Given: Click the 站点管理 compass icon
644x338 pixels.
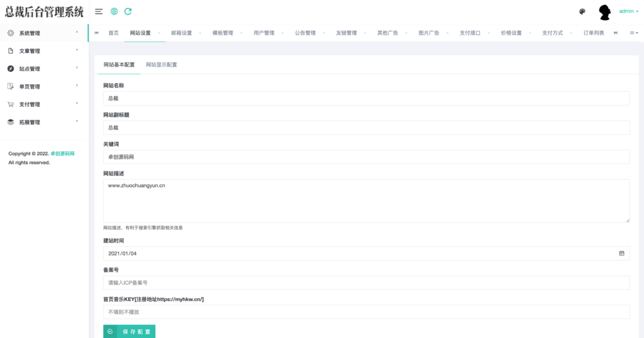Looking at the screenshot, I should pyautogui.click(x=11, y=68).
